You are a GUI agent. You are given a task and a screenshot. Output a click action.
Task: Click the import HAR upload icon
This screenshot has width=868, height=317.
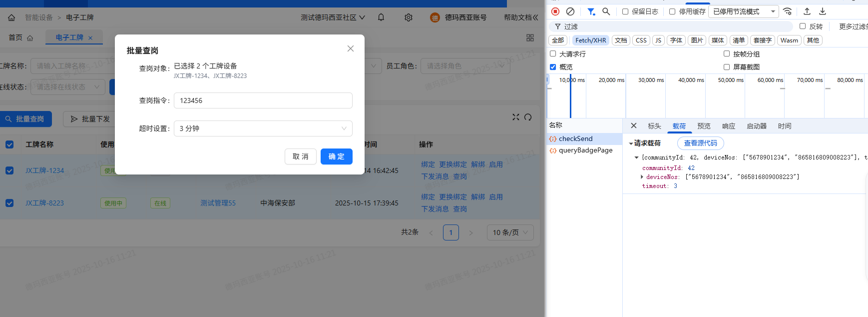coord(807,11)
